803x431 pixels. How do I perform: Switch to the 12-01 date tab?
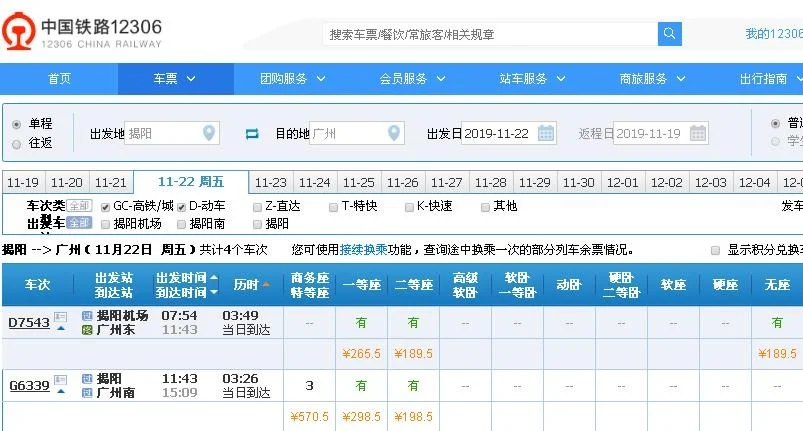click(x=623, y=183)
